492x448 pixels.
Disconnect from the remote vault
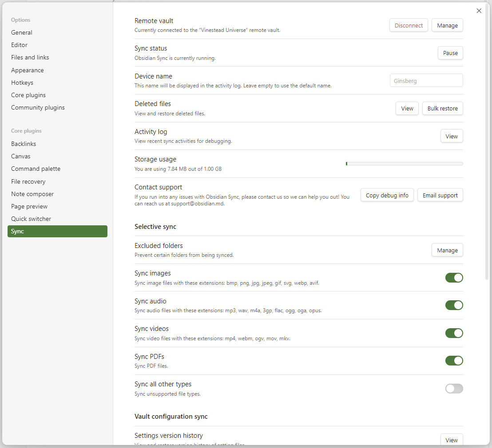click(x=409, y=25)
